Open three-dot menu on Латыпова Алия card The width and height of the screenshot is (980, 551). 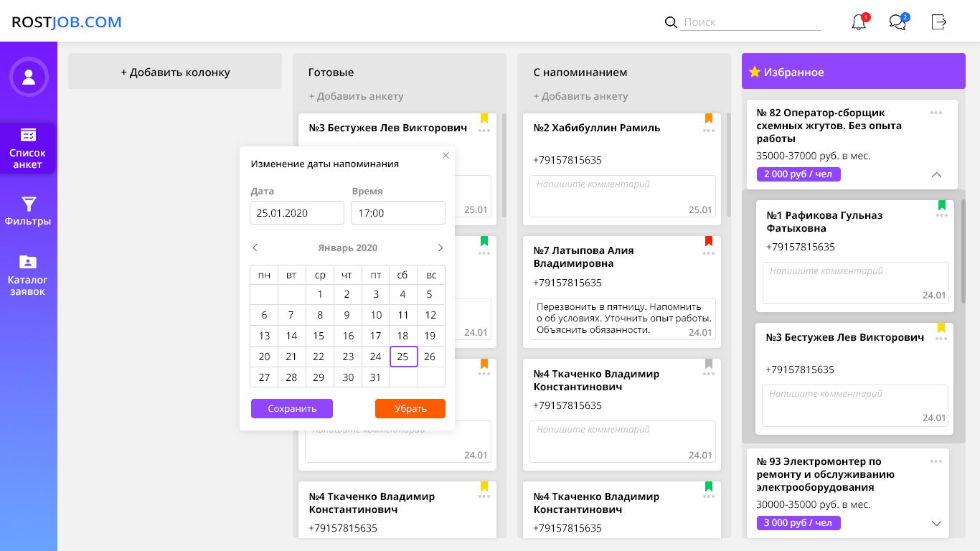(x=709, y=253)
